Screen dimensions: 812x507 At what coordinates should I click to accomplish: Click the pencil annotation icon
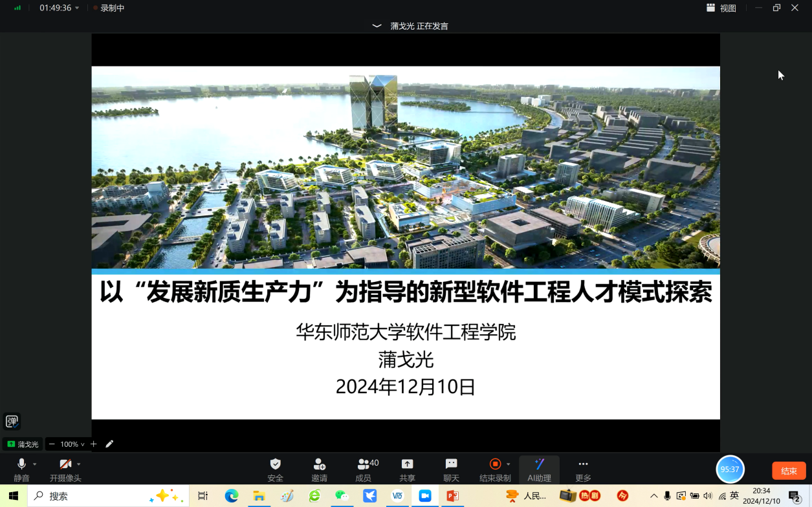coord(109,444)
